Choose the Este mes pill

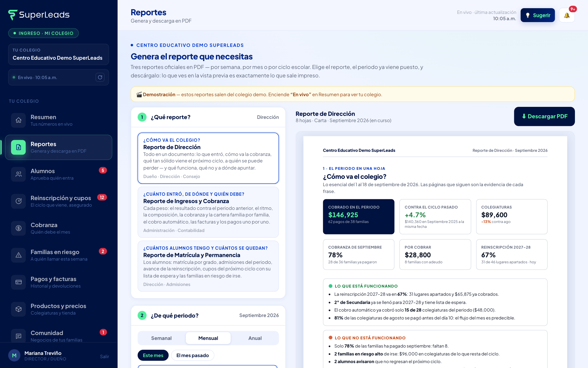coord(153,355)
